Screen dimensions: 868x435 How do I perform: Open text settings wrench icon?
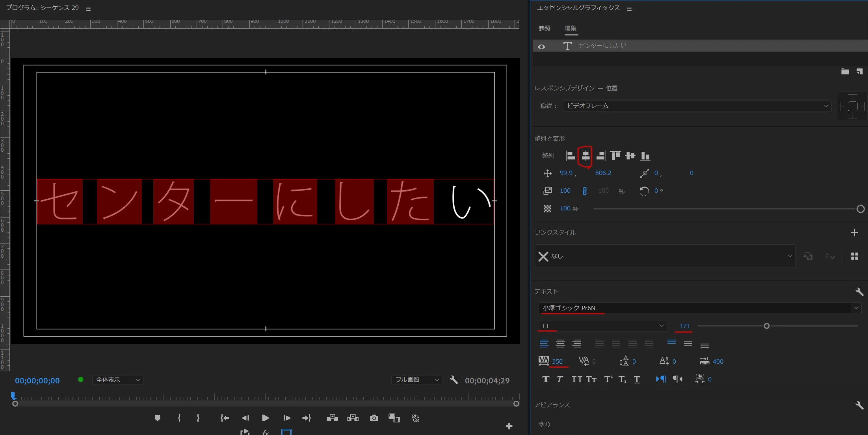[859, 292]
